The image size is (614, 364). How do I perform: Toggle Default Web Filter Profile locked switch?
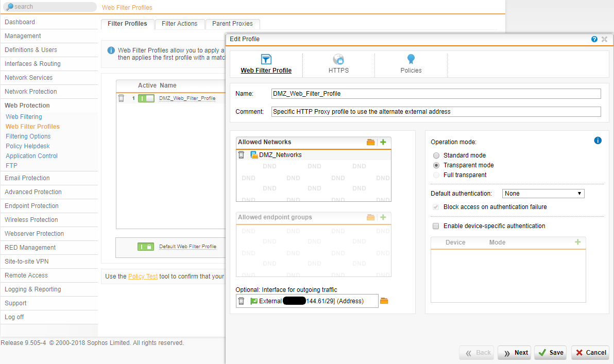pos(146,247)
